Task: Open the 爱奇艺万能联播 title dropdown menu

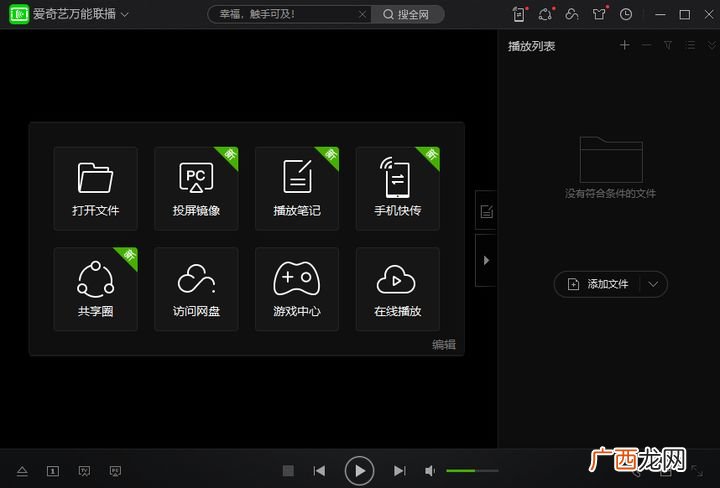Action: pos(125,15)
